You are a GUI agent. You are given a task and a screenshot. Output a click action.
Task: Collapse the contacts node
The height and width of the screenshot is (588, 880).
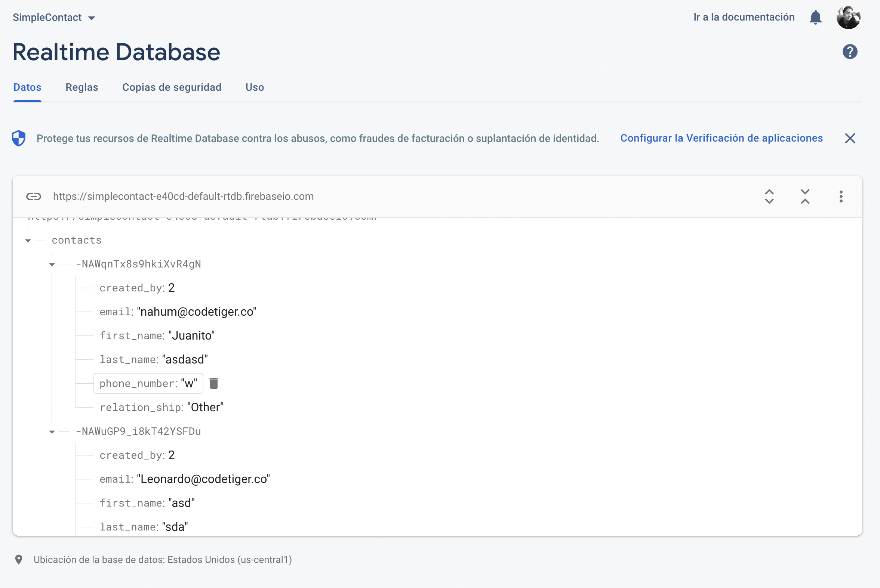tap(28, 240)
